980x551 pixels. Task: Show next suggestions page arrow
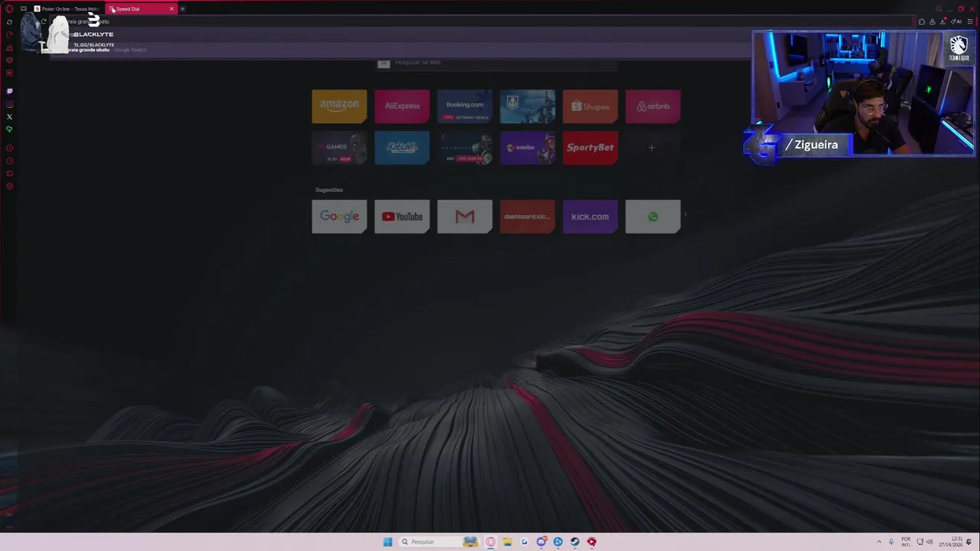684,216
